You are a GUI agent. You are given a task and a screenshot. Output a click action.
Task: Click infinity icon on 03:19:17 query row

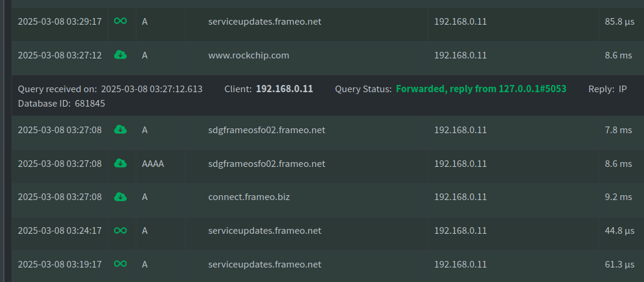pyautogui.click(x=120, y=265)
